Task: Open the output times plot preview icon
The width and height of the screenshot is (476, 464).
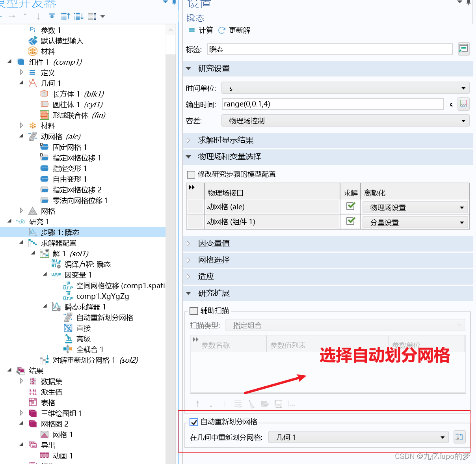Action: coord(463,104)
